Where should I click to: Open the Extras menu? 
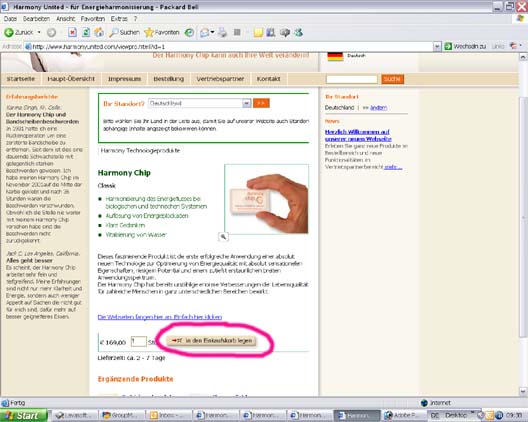click(x=119, y=19)
